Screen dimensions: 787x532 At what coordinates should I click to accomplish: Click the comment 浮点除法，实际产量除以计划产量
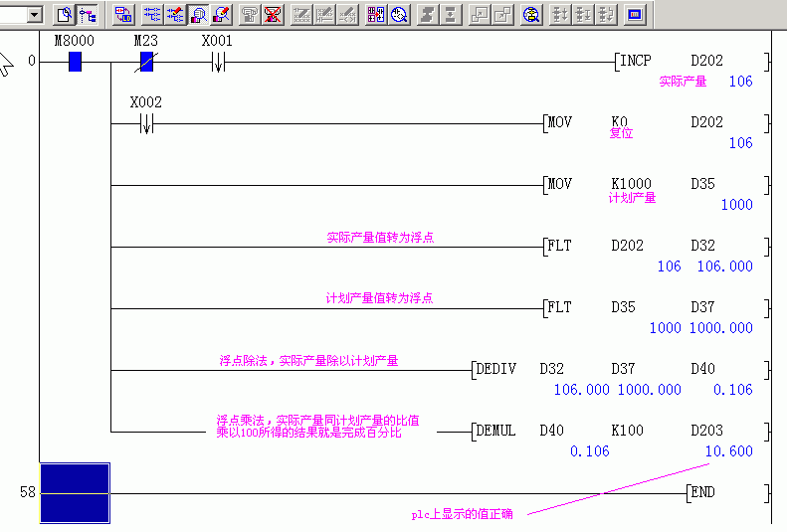(308, 361)
